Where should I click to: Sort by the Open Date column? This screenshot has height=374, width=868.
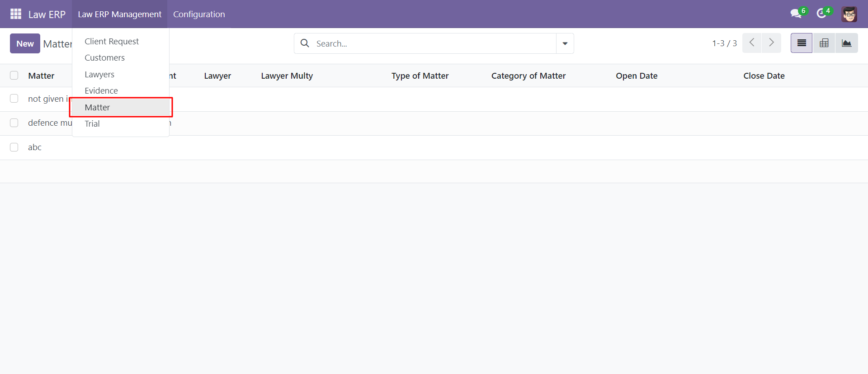point(637,76)
